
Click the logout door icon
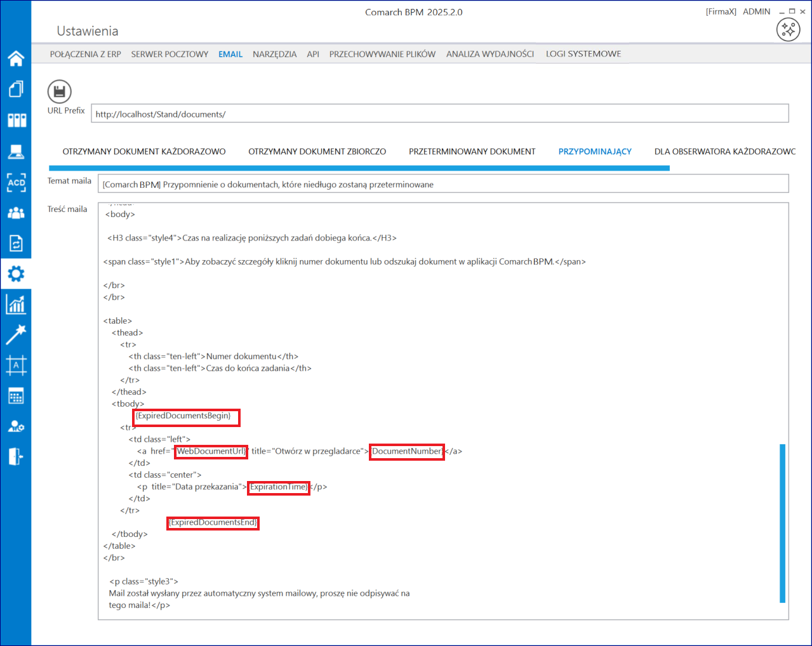[x=16, y=456]
